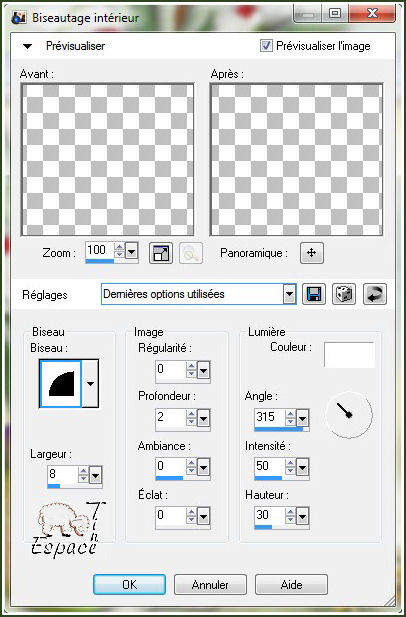Click the Aide button
Viewport: 406px width, 617px height.
tap(291, 585)
